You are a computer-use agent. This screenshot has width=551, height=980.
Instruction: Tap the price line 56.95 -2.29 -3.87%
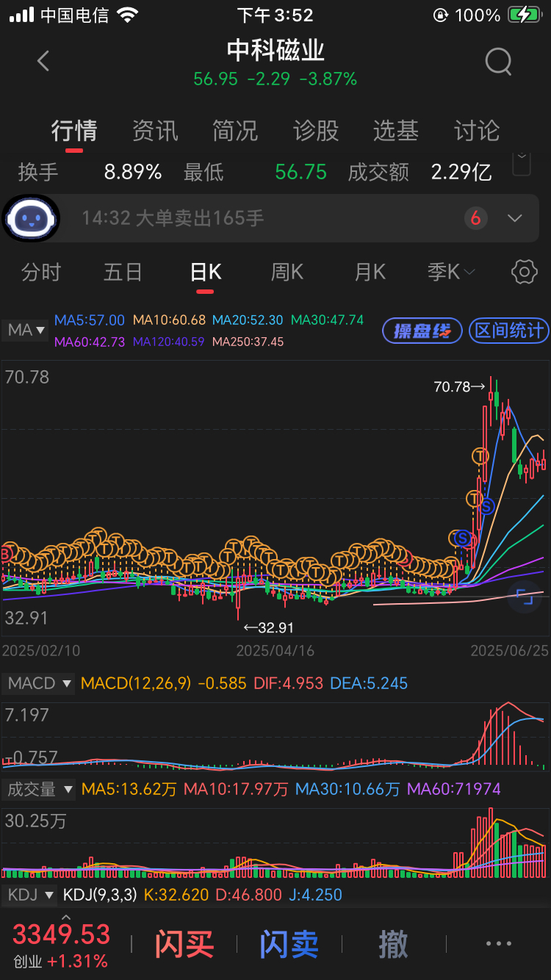coord(275,79)
